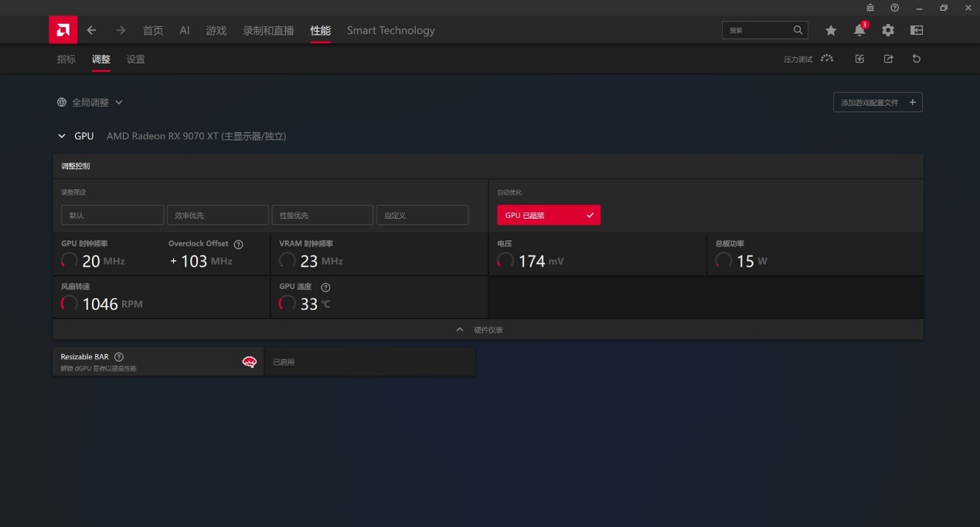The image size is (980, 527).
Task: Toggle the GPU 已超频 auto-optimize option
Action: [549, 215]
